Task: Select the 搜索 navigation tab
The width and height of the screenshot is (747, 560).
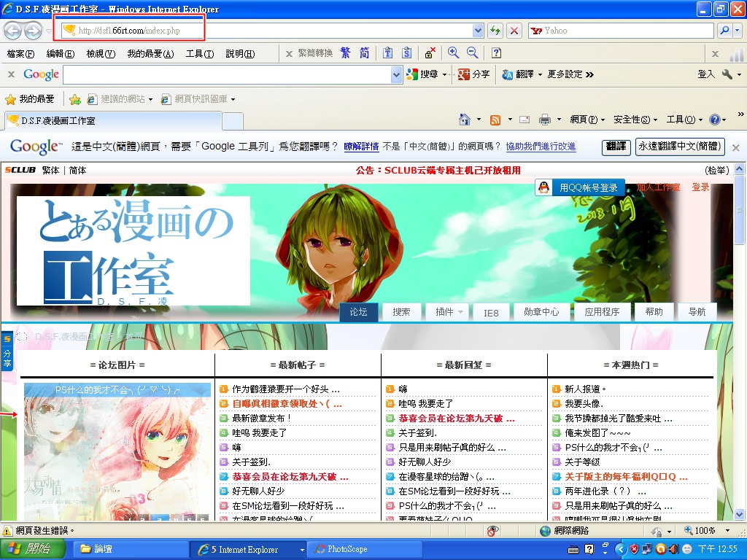Action: coord(401,312)
